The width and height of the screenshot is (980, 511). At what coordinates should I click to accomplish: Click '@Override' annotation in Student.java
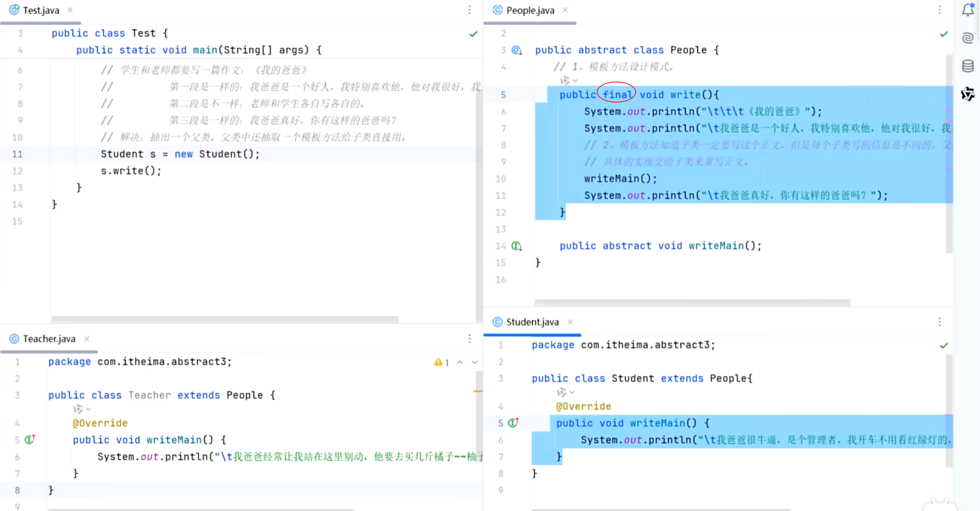click(x=584, y=406)
